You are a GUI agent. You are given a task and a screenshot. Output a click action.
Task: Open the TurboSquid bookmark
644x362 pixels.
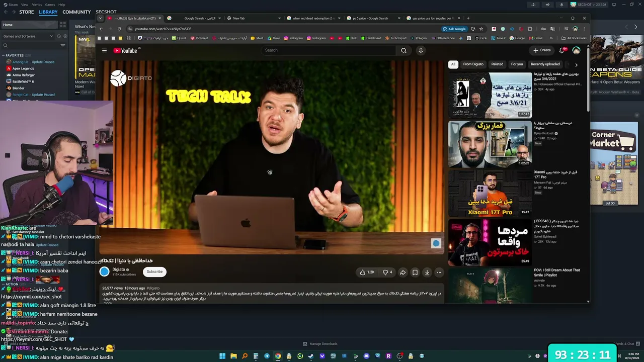click(395, 38)
